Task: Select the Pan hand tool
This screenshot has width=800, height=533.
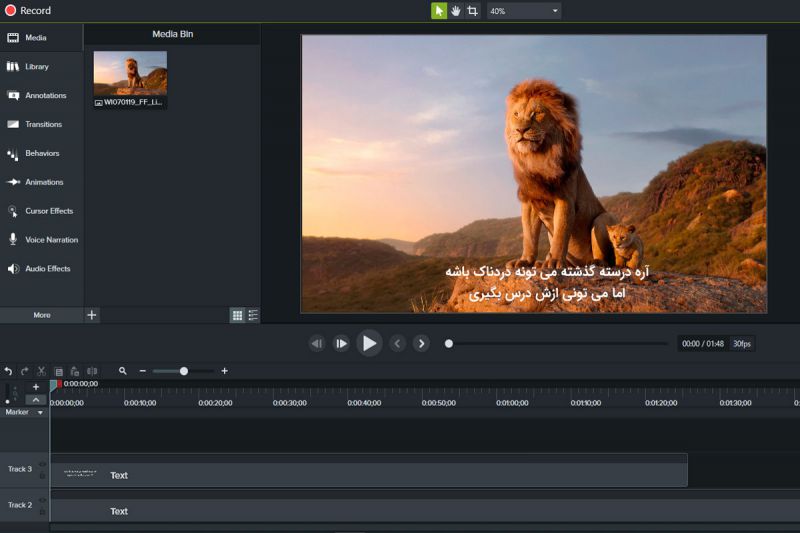Action: (456, 11)
